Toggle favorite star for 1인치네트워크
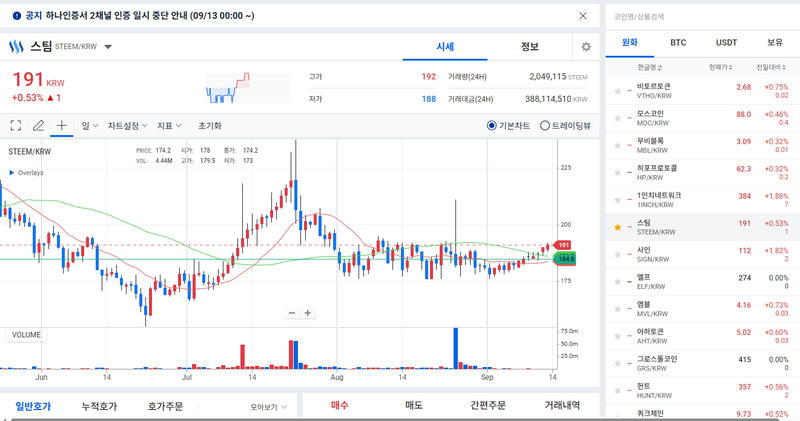 click(617, 200)
